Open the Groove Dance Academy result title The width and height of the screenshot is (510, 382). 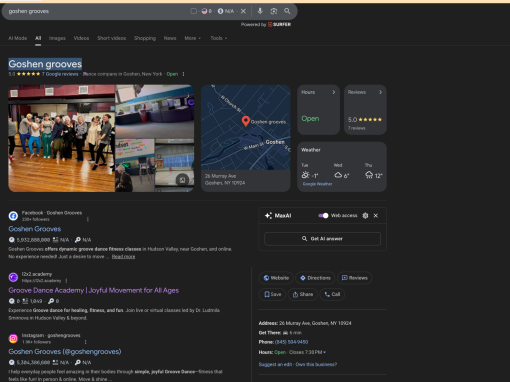pyautogui.click(x=94, y=290)
